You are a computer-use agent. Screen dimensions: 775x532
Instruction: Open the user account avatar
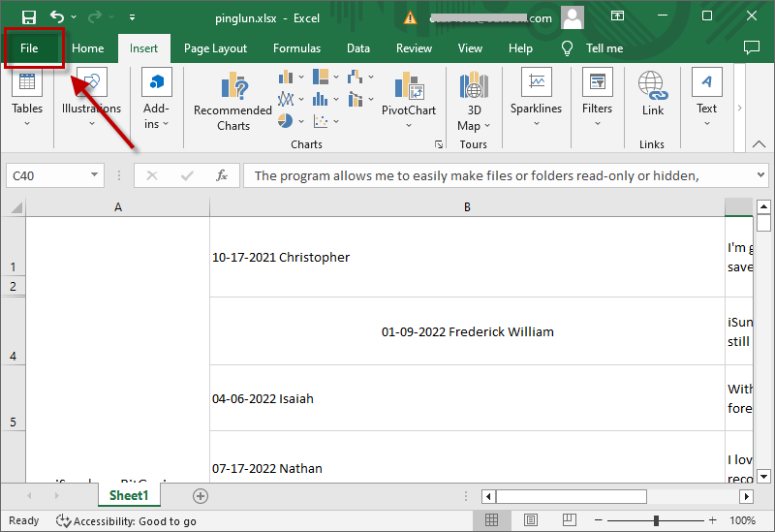(x=573, y=17)
